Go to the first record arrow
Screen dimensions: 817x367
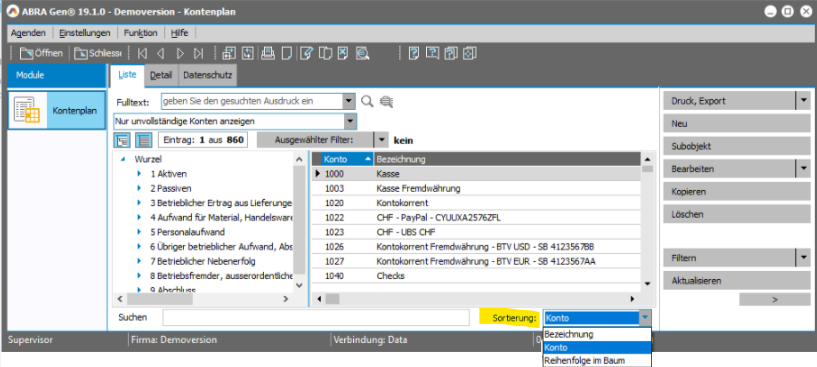[x=142, y=53]
